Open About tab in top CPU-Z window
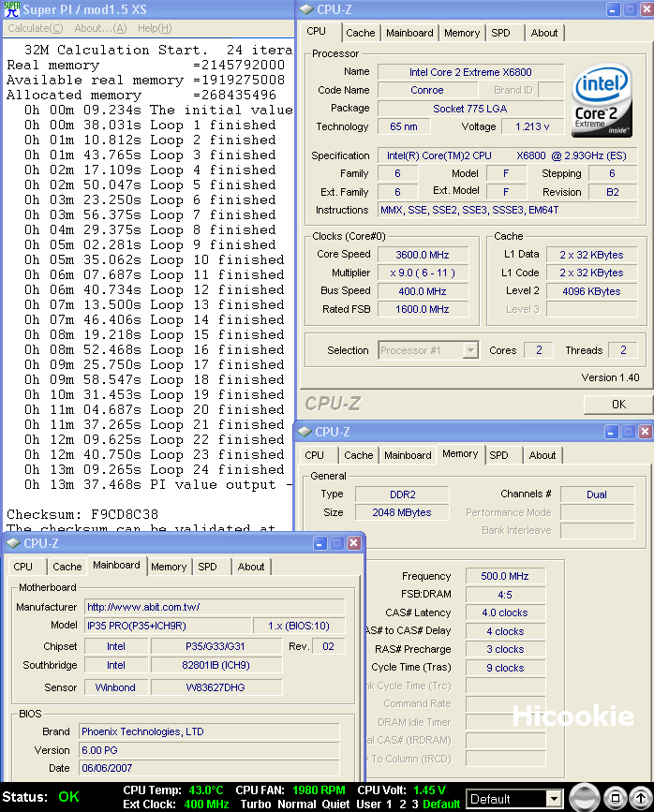The image size is (654, 812). tap(544, 33)
